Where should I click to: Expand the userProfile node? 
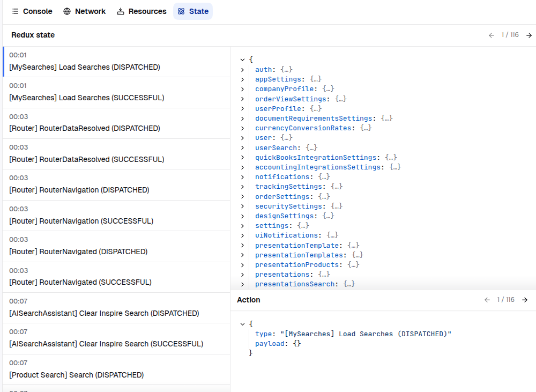point(242,108)
